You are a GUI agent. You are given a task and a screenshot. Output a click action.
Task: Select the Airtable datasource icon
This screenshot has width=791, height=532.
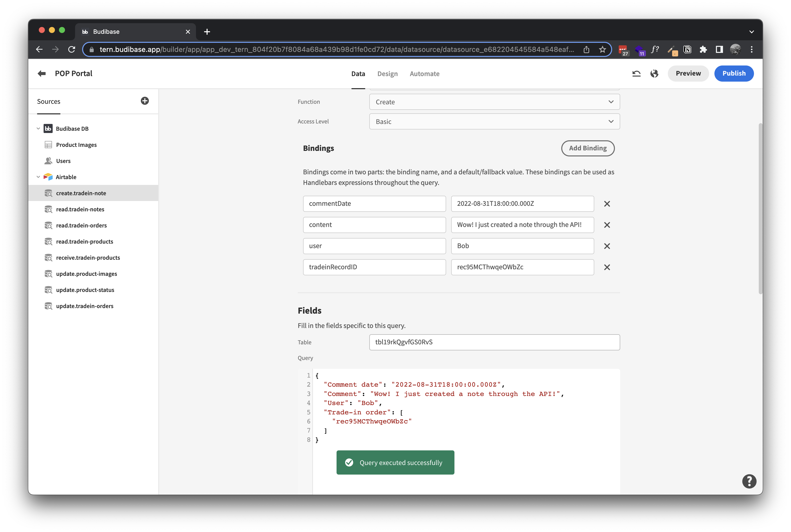pyautogui.click(x=48, y=177)
